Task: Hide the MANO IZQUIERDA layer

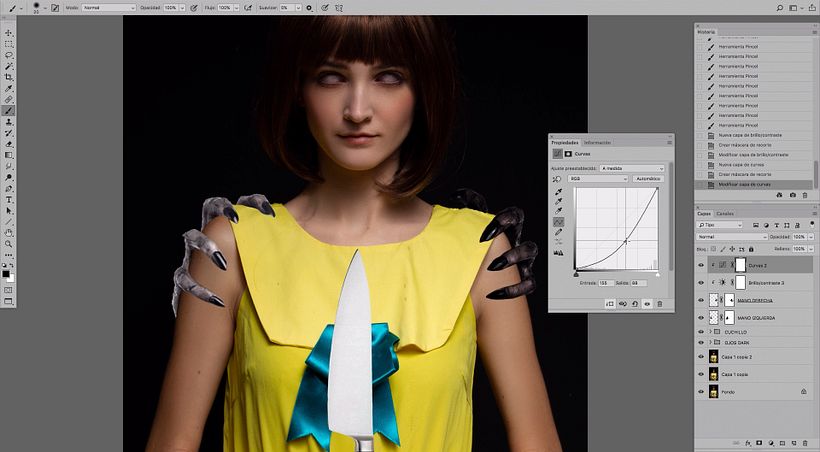Action: [x=701, y=318]
